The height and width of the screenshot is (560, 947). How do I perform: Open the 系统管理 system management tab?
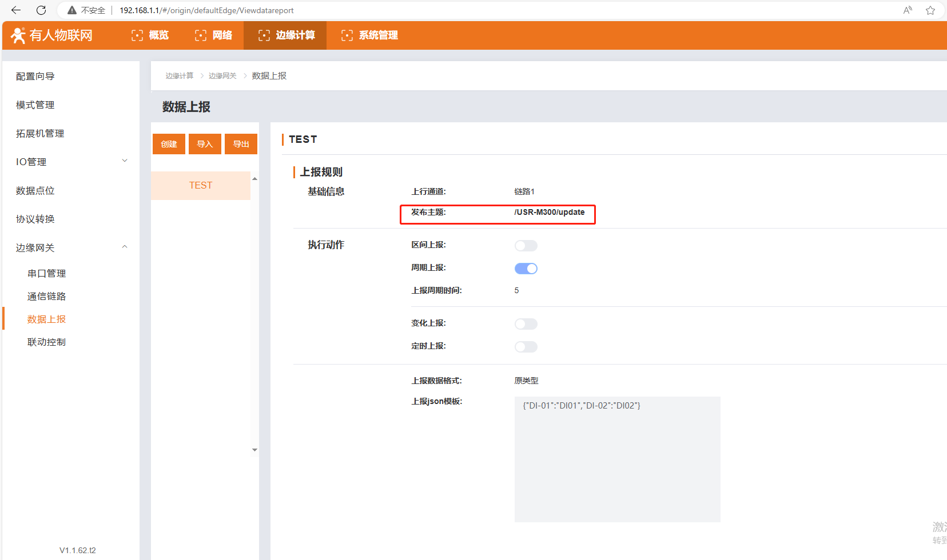pos(369,35)
